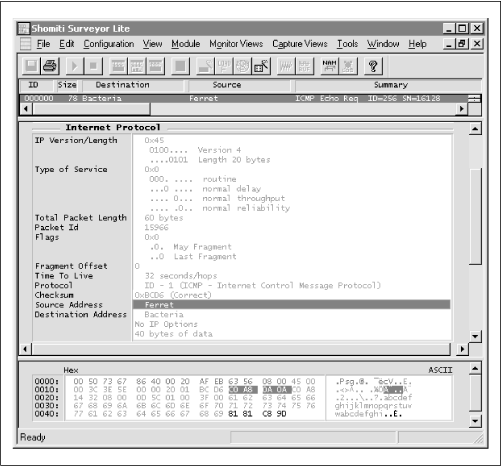Open the Capture Views menu

(300, 44)
